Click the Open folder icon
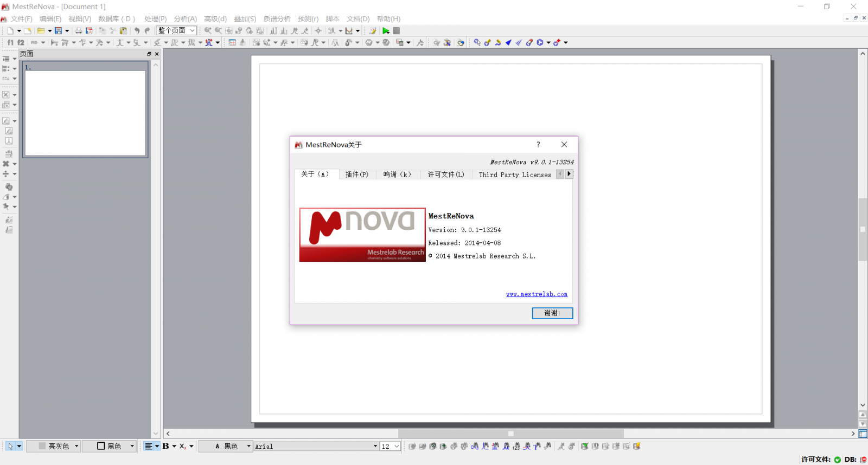The width and height of the screenshot is (868, 465). coord(41,31)
